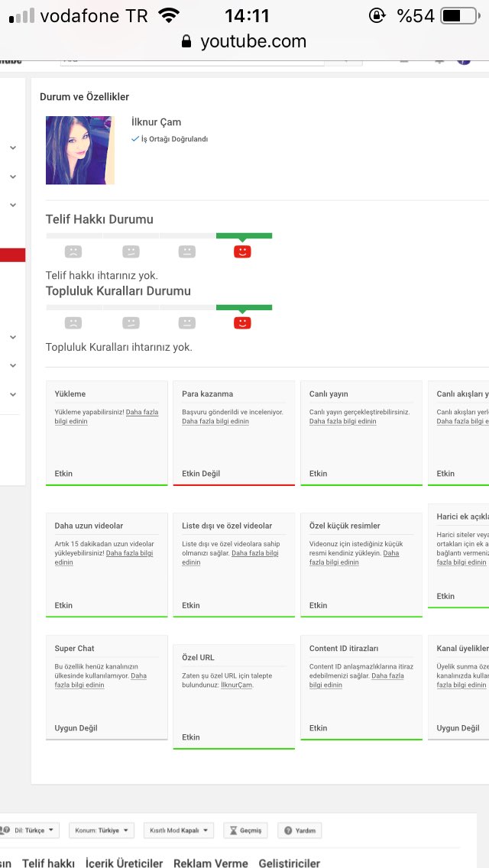Click the İlknur Çam channel name
Viewport: 489px width, 868px height.
(x=156, y=121)
